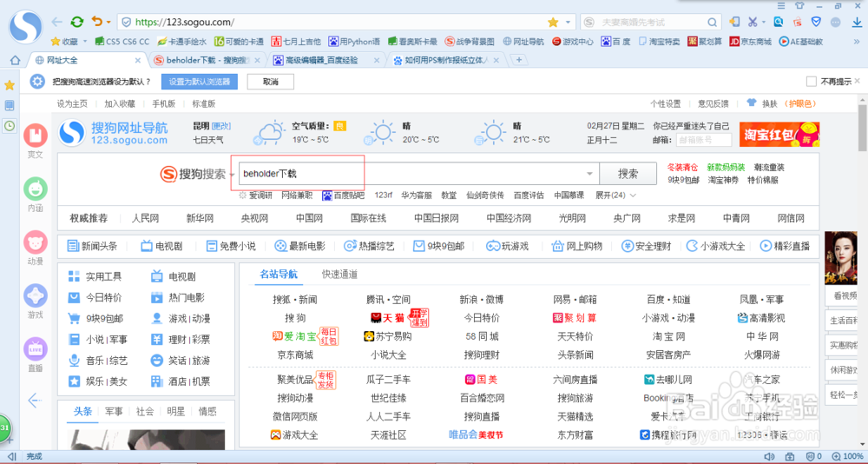Click the purple 直播 sidebar icon
Screen dimensions: 868x464
[36, 348]
